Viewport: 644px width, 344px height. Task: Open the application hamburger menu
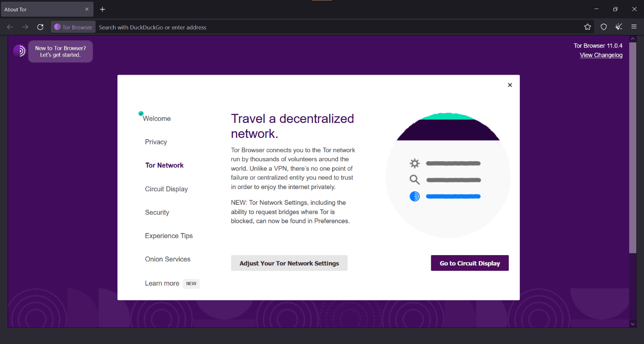[634, 27]
